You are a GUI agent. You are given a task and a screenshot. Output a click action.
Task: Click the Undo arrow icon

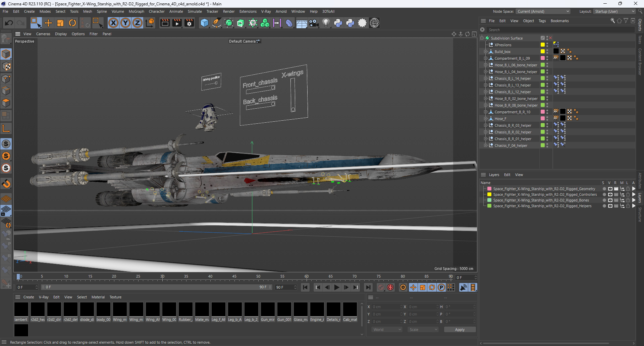pos(9,23)
